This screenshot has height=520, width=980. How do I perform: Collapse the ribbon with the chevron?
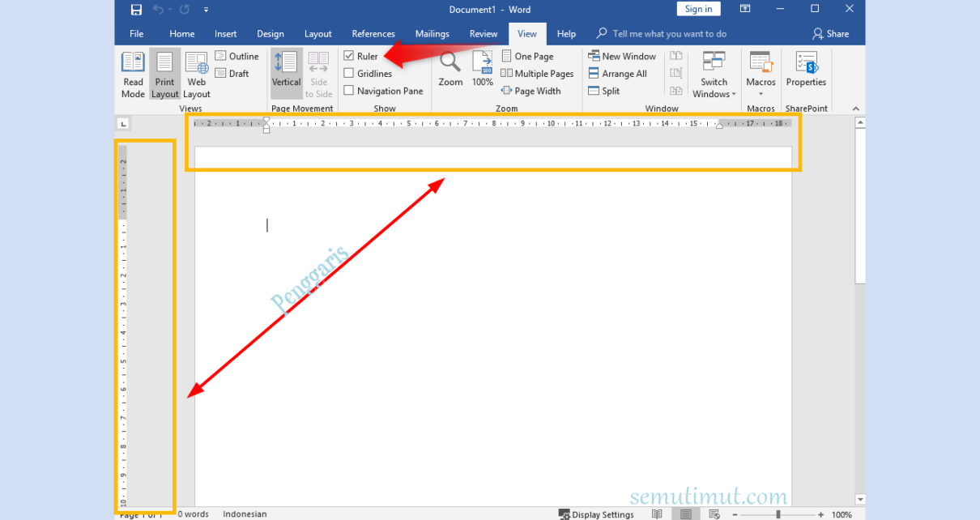(x=855, y=109)
